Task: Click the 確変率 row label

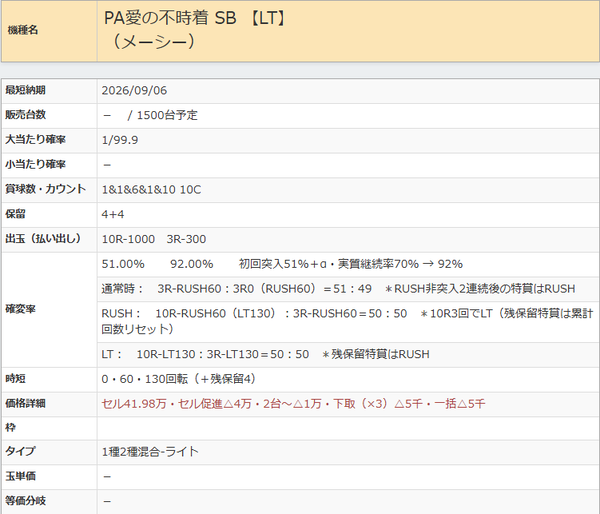Action: coord(20,309)
